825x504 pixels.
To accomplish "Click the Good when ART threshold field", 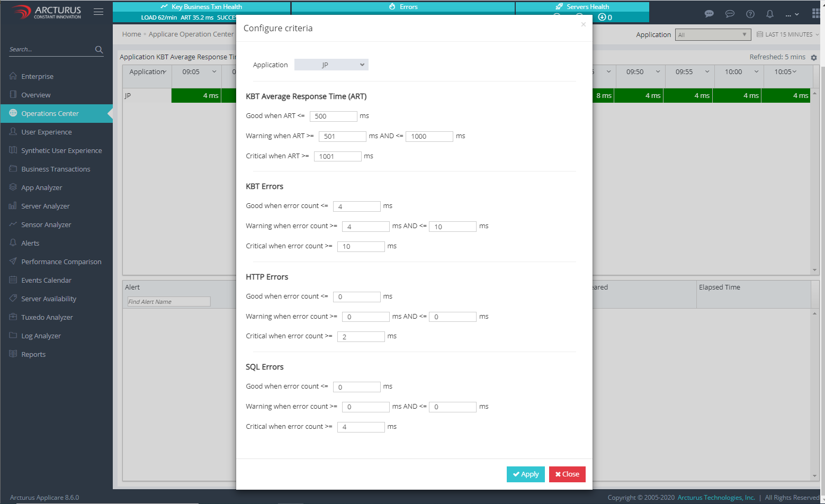I will click(333, 116).
